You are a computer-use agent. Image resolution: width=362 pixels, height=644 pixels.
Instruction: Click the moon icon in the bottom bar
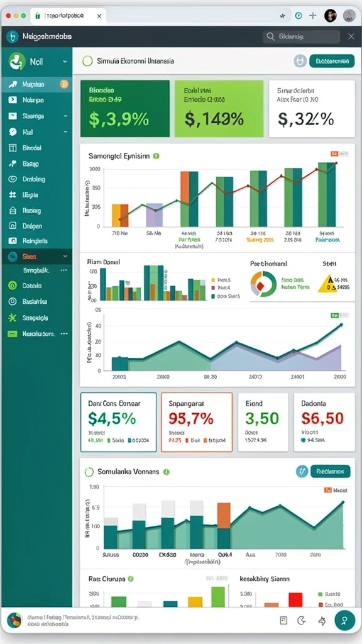[x=302, y=620]
